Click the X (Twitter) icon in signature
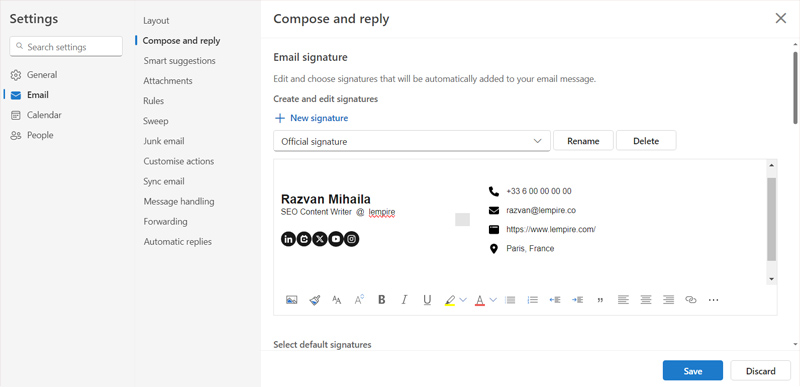 click(x=320, y=239)
